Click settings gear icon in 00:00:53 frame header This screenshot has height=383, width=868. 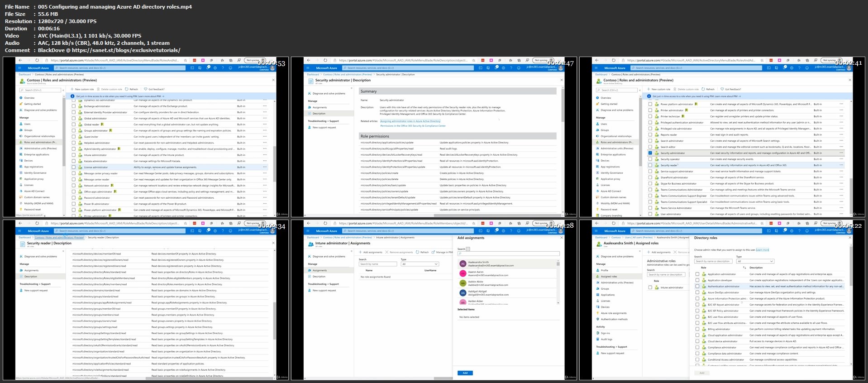coord(215,68)
